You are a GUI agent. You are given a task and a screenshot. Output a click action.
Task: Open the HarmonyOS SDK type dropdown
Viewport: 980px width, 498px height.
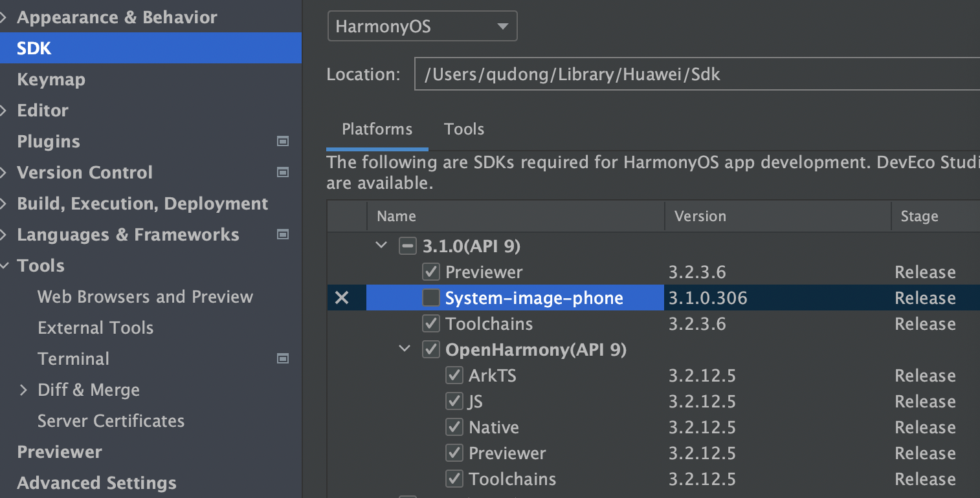coord(422,27)
